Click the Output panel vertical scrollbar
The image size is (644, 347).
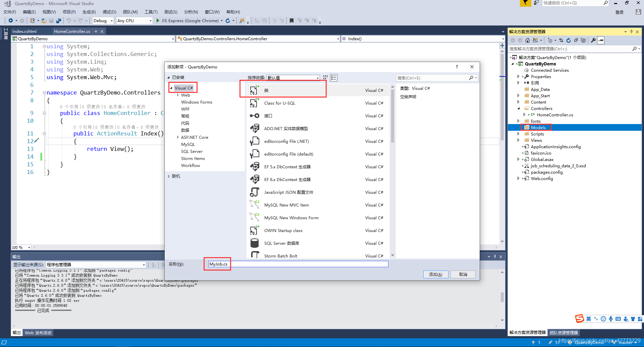[x=502, y=297]
